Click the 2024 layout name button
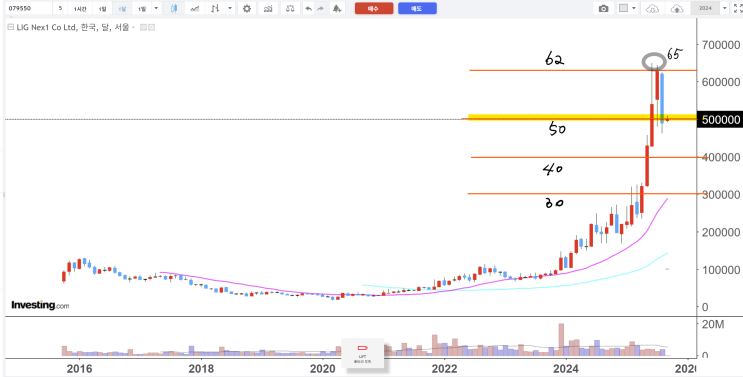 (x=705, y=9)
